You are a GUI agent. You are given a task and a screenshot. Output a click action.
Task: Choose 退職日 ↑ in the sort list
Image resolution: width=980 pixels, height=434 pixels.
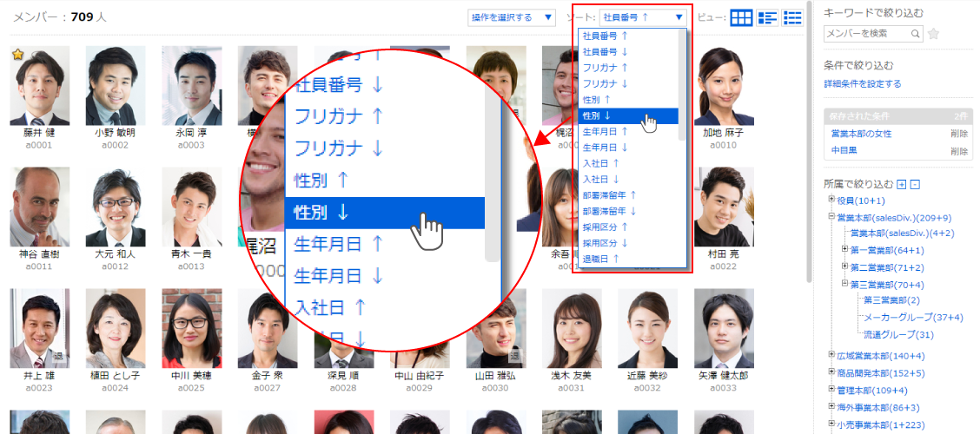coord(628,259)
